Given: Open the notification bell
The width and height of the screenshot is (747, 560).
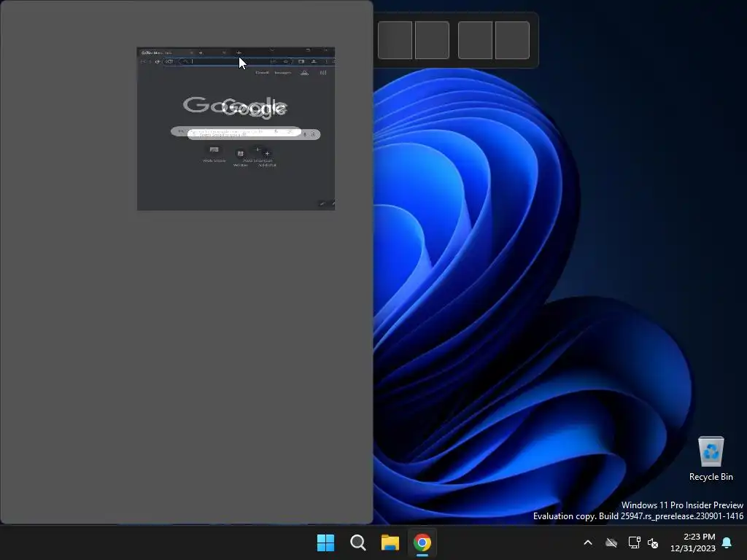Looking at the screenshot, I should [x=727, y=542].
